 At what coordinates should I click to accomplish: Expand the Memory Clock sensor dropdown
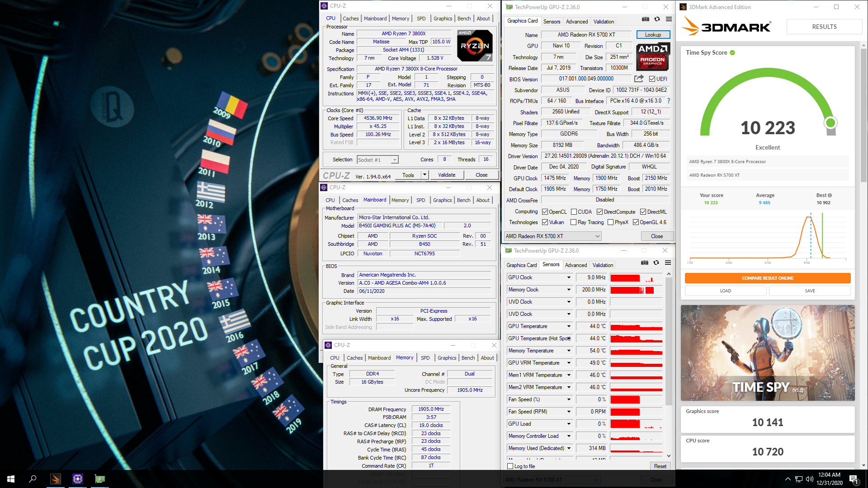(x=569, y=290)
